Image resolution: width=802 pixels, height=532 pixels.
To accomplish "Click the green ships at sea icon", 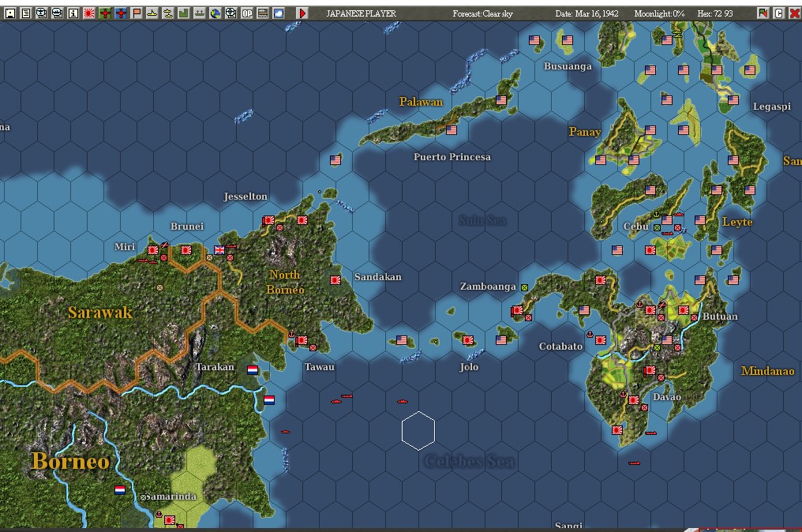I will [200, 13].
